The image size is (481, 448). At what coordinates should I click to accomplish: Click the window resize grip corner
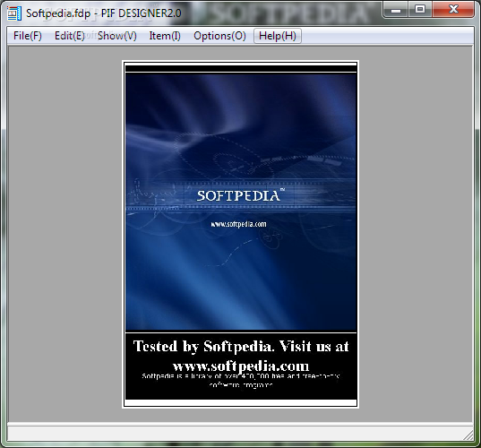pyautogui.click(x=468, y=435)
